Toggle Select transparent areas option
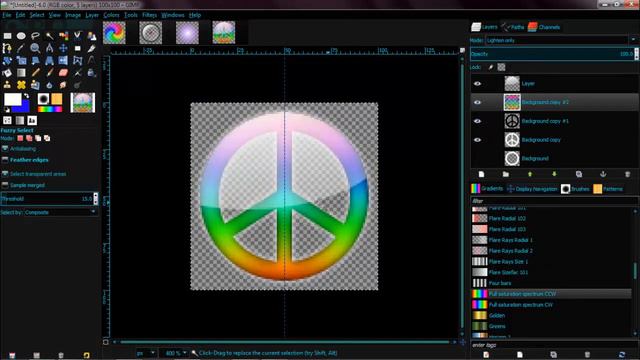The height and width of the screenshot is (360, 640). click(x=5, y=174)
